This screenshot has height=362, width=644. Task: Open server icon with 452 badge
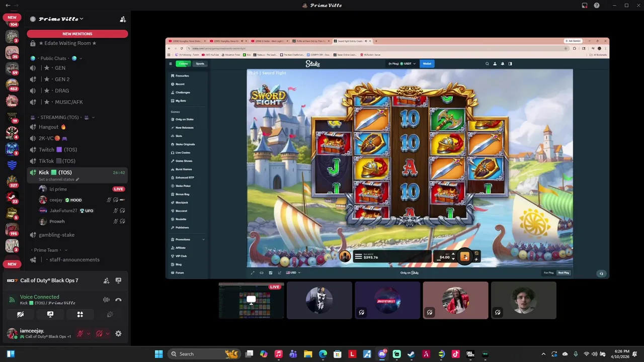[x=12, y=83]
